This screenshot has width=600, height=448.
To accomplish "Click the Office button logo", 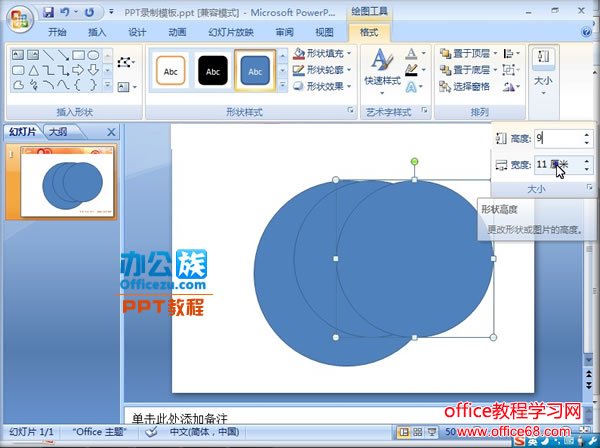I will pos(19,19).
